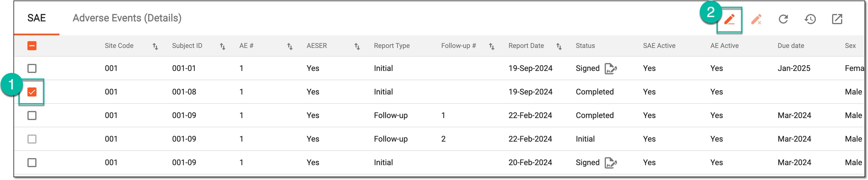Viewport: 868px width, 180px height.
Task: Sort by Report Date column arrows
Action: pyautogui.click(x=559, y=46)
